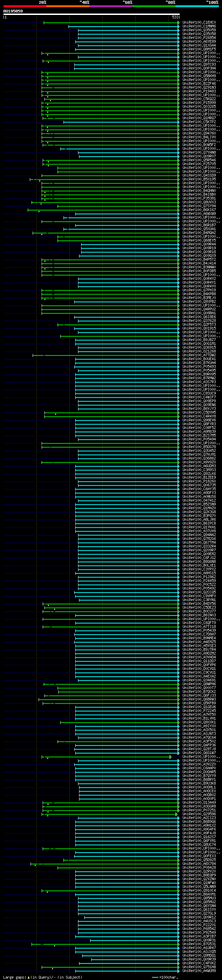
Task: Select label UniRef100_Q92LK6
Action: click(199, 473)
